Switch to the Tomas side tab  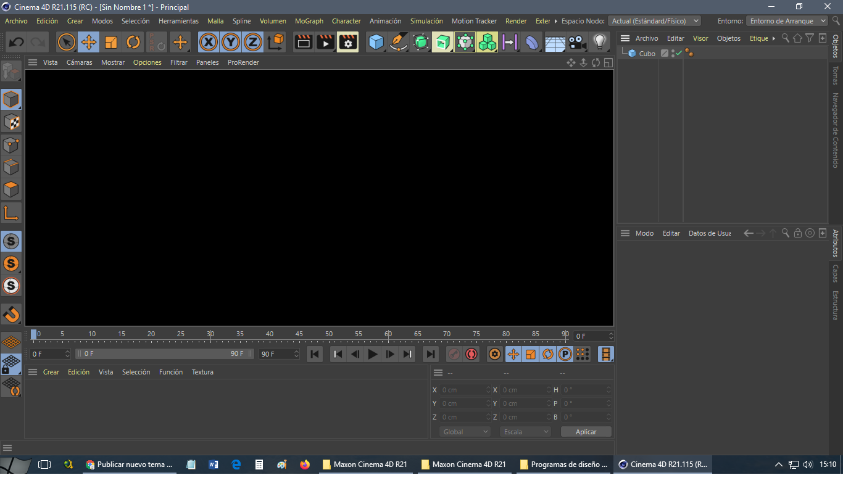[x=836, y=76]
